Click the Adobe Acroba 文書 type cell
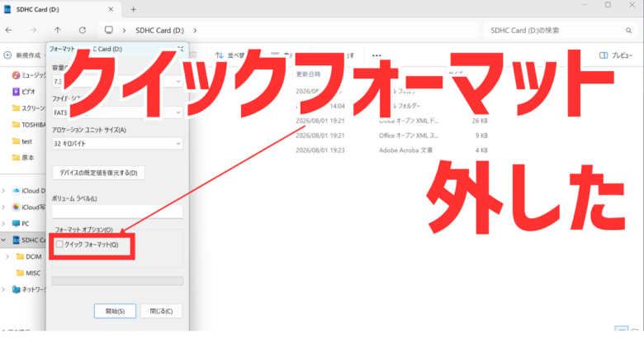This screenshot has height=339, width=644. coord(405,150)
